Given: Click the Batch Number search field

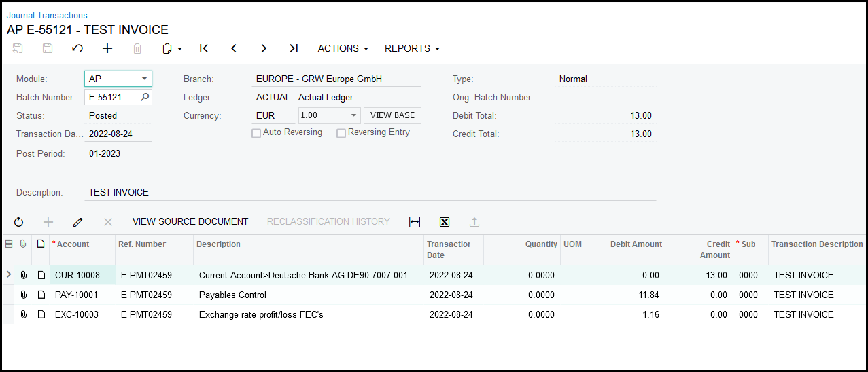Looking at the screenshot, I should 112,98.
